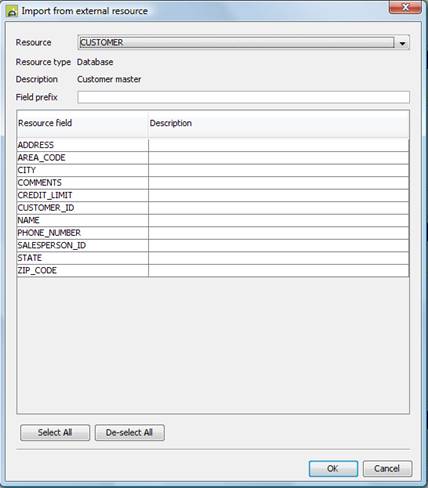Select the ZIP_CODE field row
The image size is (428, 488).
tap(213, 271)
